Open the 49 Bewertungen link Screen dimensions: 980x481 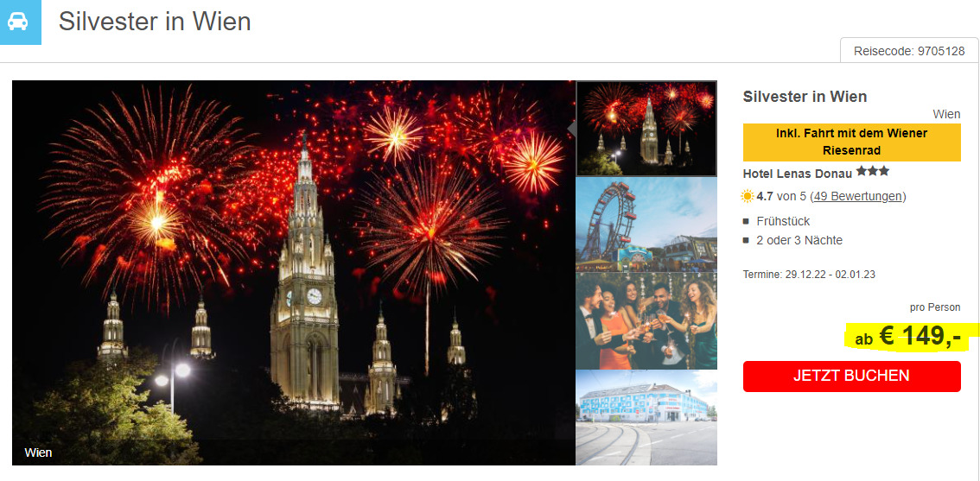(857, 197)
